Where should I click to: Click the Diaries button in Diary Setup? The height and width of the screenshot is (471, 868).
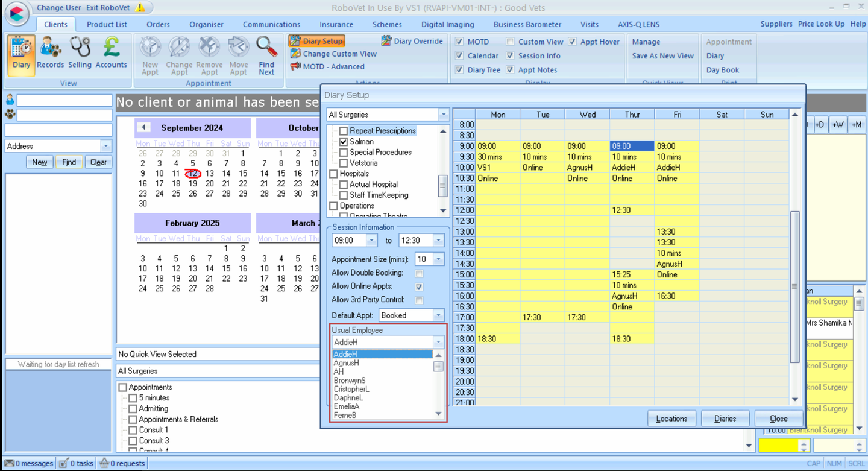tap(725, 417)
